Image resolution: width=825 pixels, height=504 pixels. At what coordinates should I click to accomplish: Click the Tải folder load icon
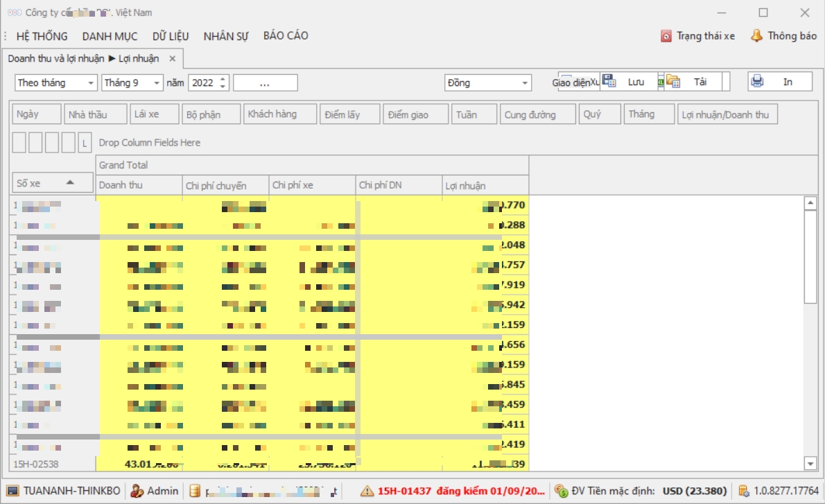point(673,81)
